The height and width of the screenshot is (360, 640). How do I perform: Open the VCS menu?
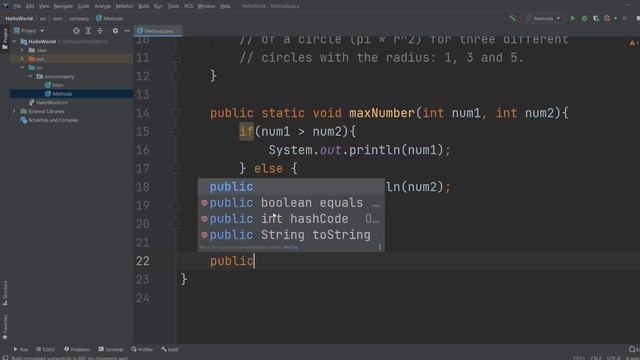[188, 6]
